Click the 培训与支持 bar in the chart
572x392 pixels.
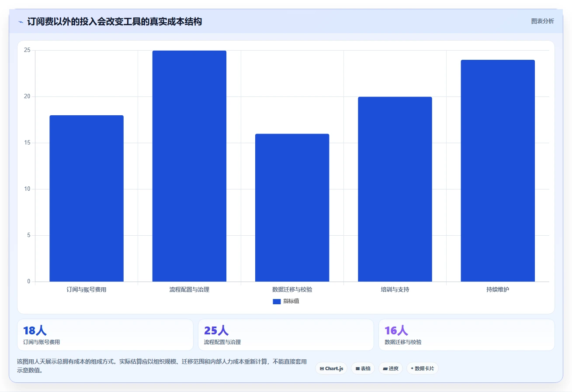395,189
